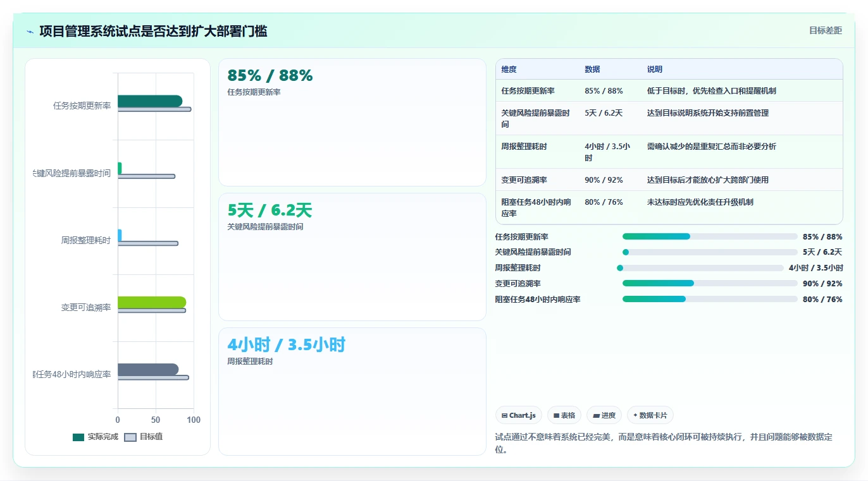Click the 变更可追溯率 chart axis label

click(x=86, y=307)
